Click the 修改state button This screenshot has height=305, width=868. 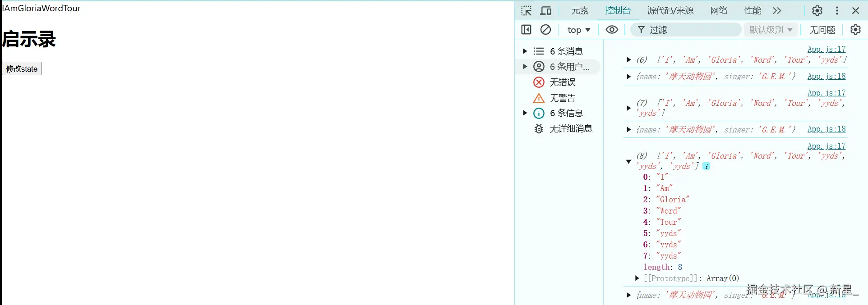[x=22, y=68]
